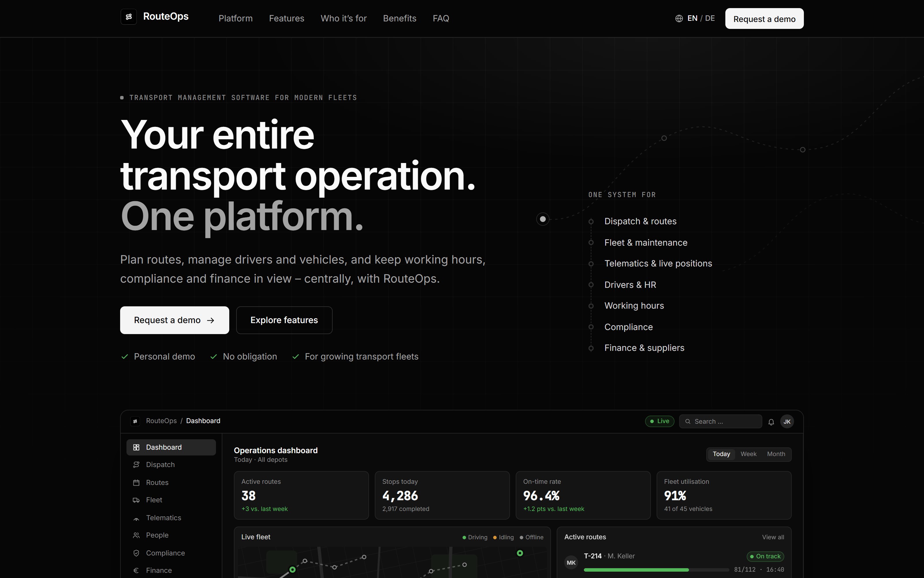Click the T-214 route progress bar

tap(656, 570)
